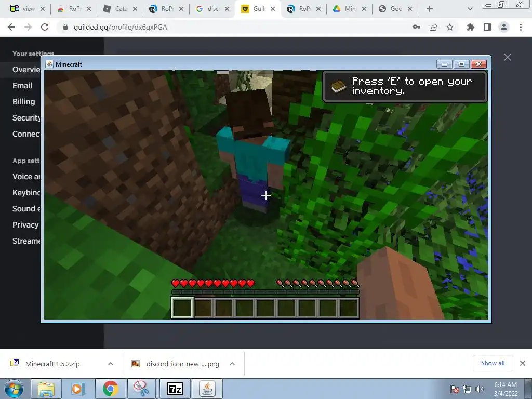The width and height of the screenshot is (532, 399).
Task: Expand options for Minecraft 1.5.2.zip download
Action: pos(111,364)
